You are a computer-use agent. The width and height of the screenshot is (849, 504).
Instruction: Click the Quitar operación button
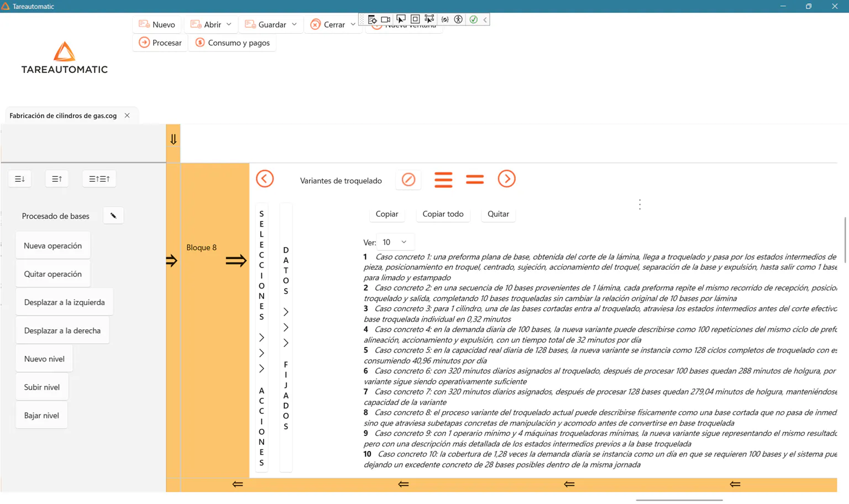point(53,274)
